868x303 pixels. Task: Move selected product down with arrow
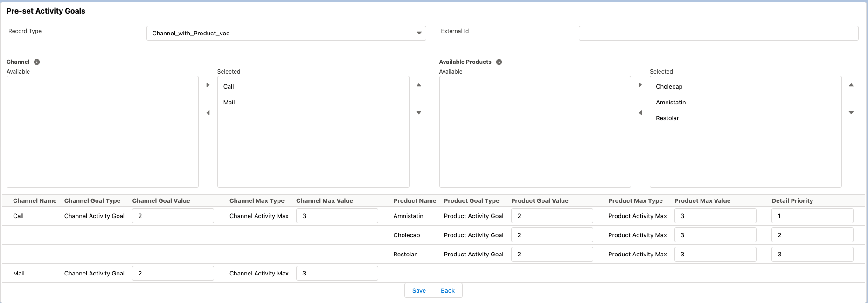pos(851,113)
